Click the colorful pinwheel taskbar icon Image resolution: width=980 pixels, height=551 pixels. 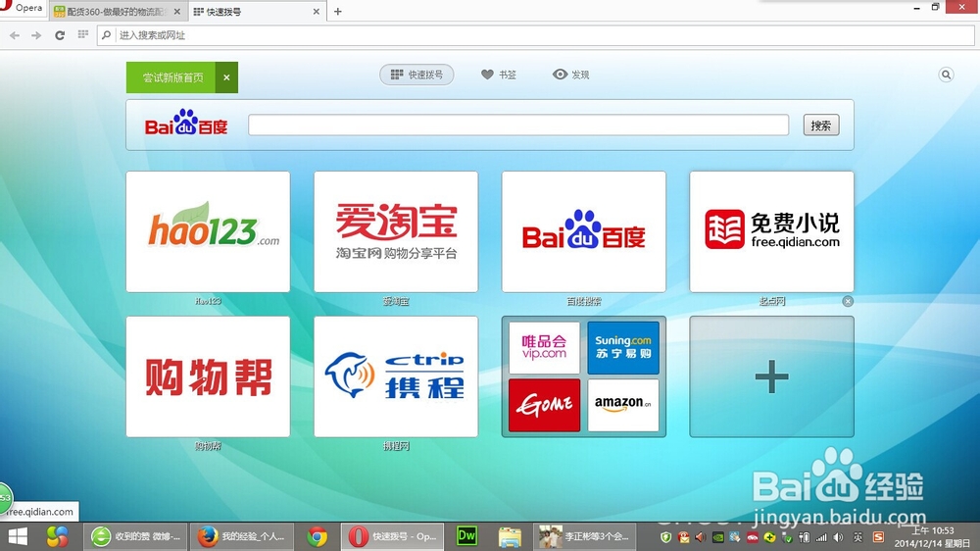pyautogui.click(x=57, y=536)
